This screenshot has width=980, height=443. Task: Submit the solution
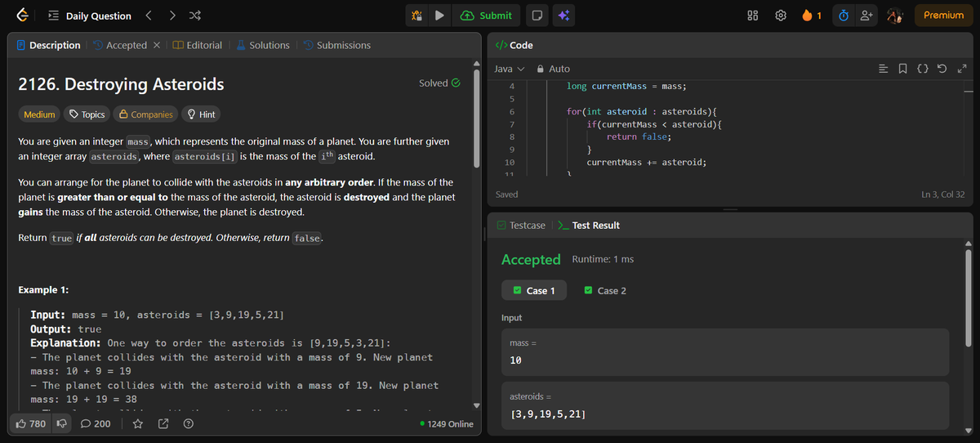click(x=486, y=16)
